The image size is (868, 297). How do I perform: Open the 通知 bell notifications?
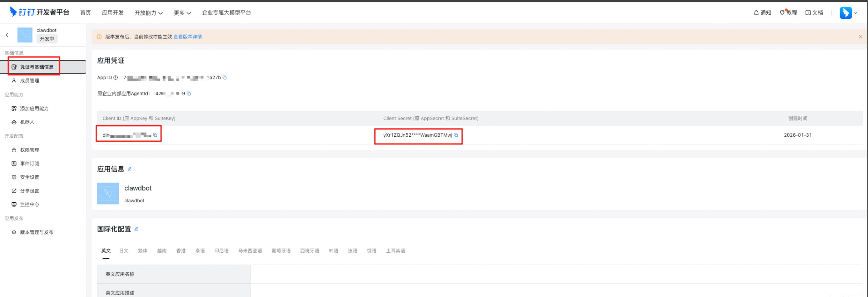point(762,13)
